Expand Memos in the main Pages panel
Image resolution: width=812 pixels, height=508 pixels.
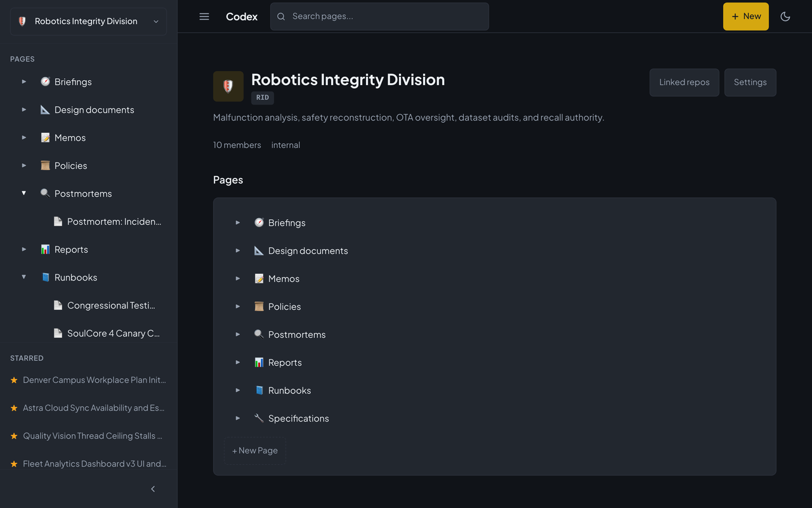point(238,278)
